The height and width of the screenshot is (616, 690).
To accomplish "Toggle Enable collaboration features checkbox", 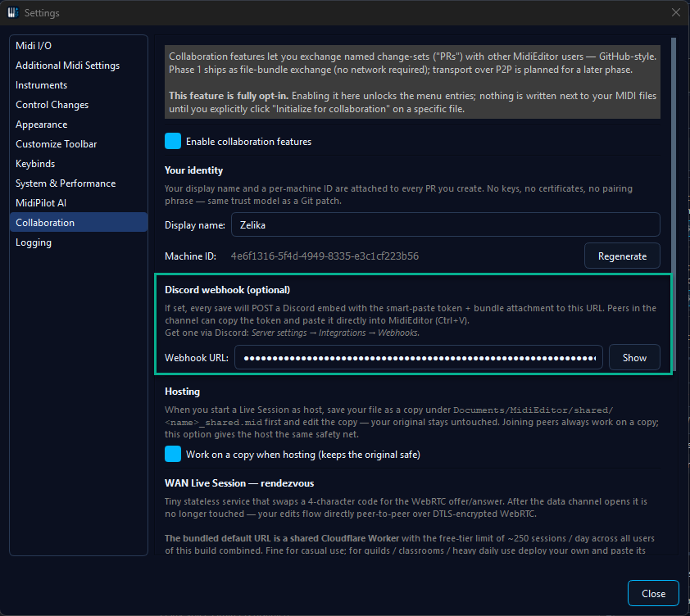I will pyautogui.click(x=172, y=141).
